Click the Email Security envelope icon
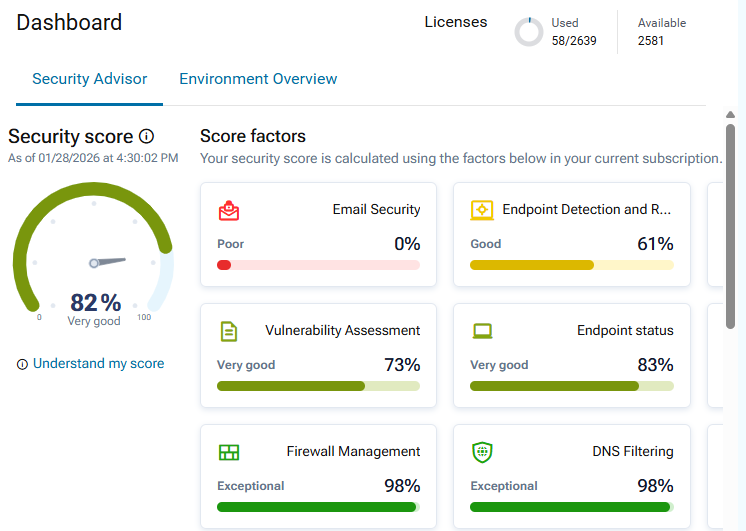746x531 pixels. (x=229, y=210)
